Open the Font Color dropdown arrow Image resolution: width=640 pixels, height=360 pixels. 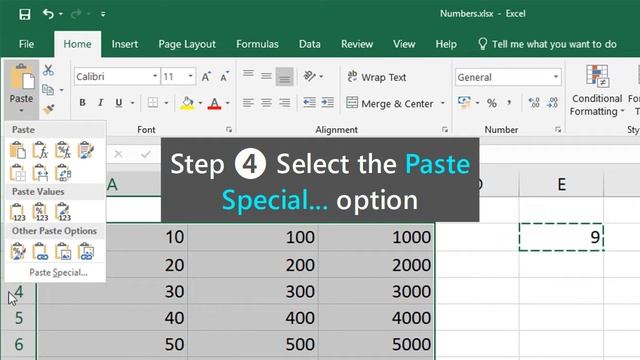point(228,103)
